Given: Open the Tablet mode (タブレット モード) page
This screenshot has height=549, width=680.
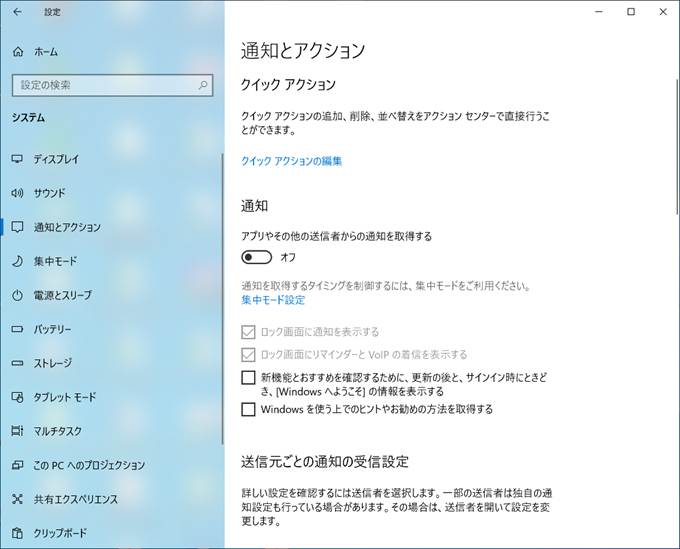Looking at the screenshot, I should (x=65, y=397).
